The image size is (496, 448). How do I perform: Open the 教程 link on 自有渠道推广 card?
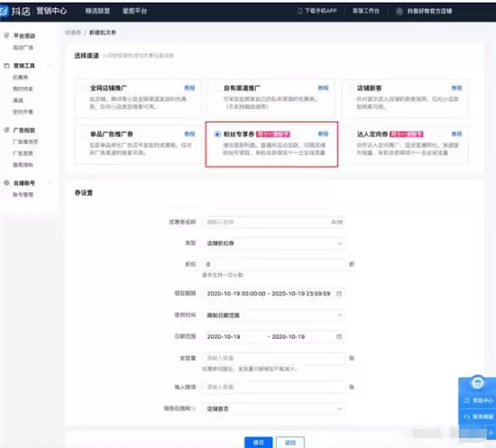pyautogui.click(x=323, y=88)
